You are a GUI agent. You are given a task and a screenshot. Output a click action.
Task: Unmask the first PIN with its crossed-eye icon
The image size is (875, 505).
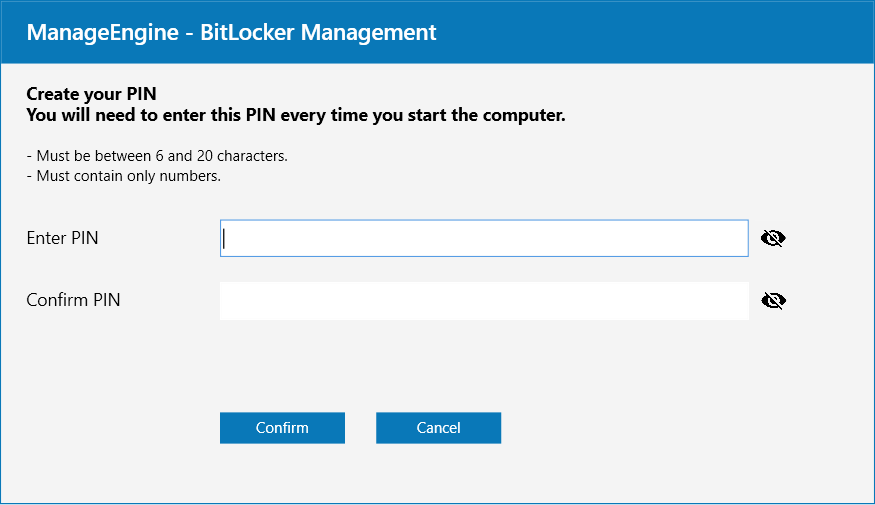point(773,238)
